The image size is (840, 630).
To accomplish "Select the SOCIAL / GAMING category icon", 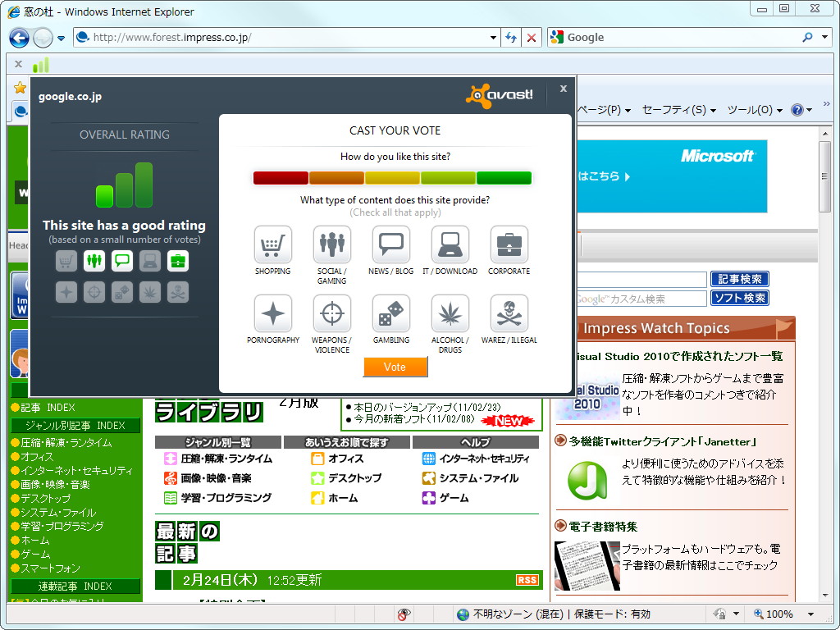I will pyautogui.click(x=331, y=240).
